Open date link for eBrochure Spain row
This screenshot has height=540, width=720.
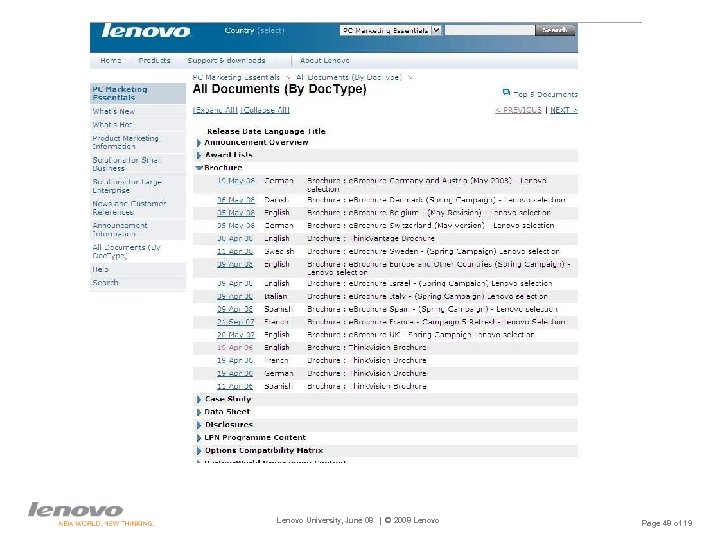(235, 309)
